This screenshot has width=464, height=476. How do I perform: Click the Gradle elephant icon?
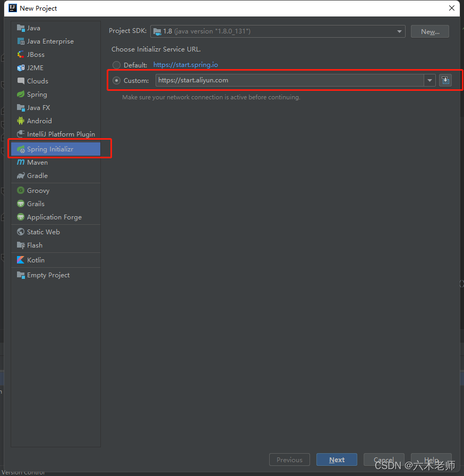pyautogui.click(x=21, y=176)
